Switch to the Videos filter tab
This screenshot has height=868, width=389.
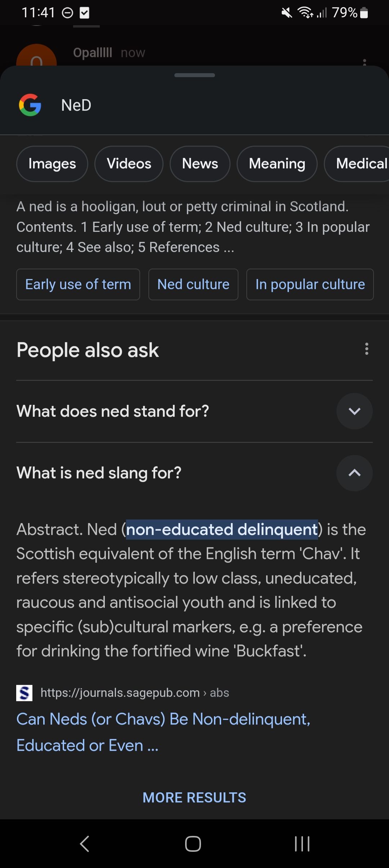[129, 164]
